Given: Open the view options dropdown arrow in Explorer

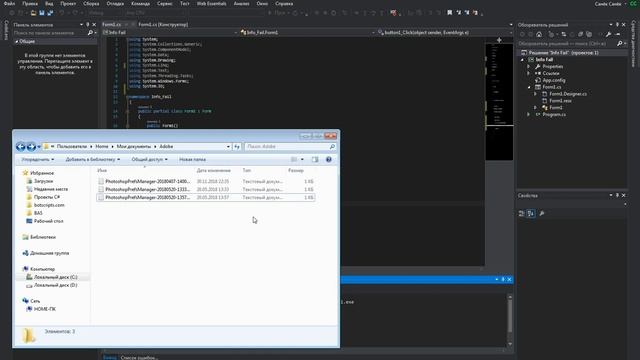Looking at the screenshot, I should [302, 160].
